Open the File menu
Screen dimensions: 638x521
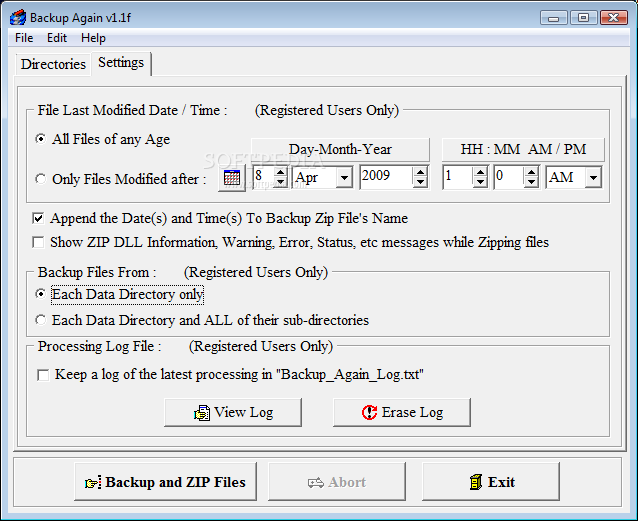pos(24,38)
